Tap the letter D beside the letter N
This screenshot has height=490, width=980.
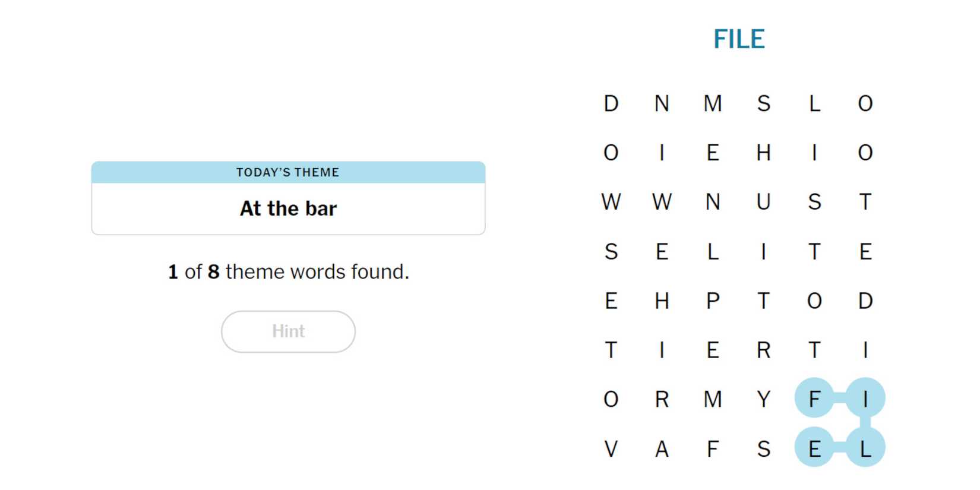pyautogui.click(x=611, y=104)
